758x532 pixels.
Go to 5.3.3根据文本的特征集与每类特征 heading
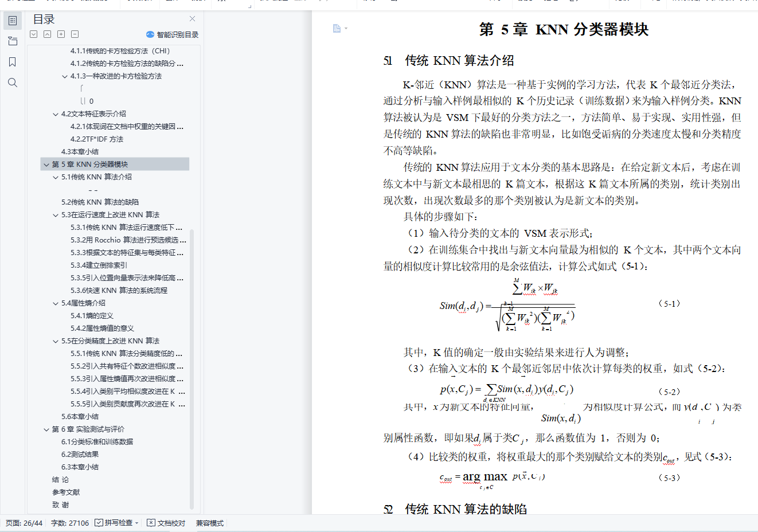coord(127,253)
